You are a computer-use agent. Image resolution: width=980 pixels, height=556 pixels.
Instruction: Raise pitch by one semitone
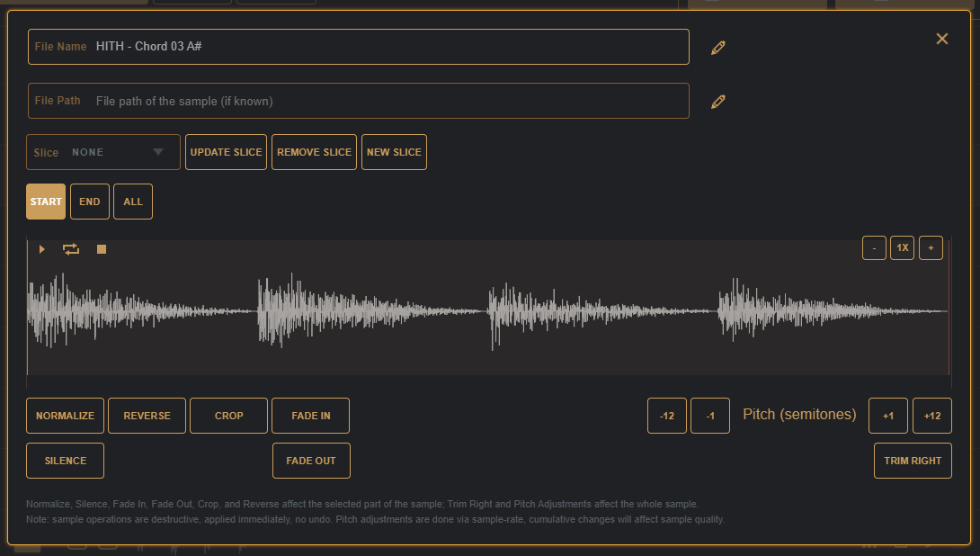click(x=887, y=416)
